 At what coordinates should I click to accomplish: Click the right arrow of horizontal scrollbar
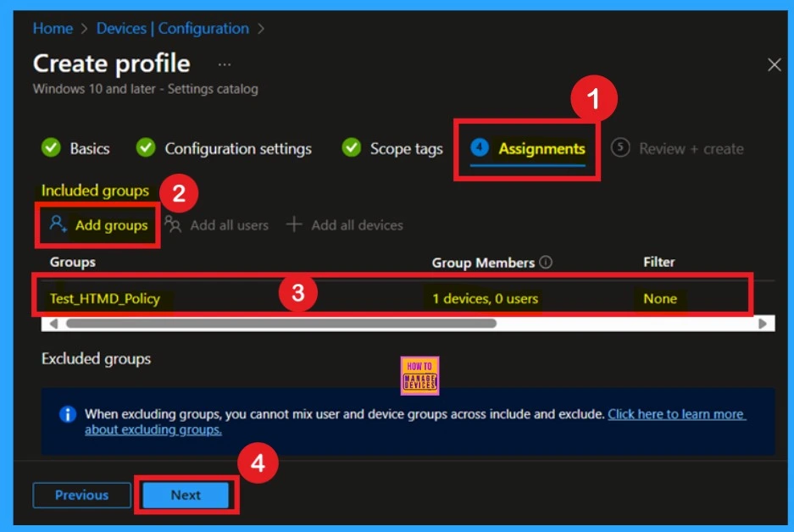(762, 324)
